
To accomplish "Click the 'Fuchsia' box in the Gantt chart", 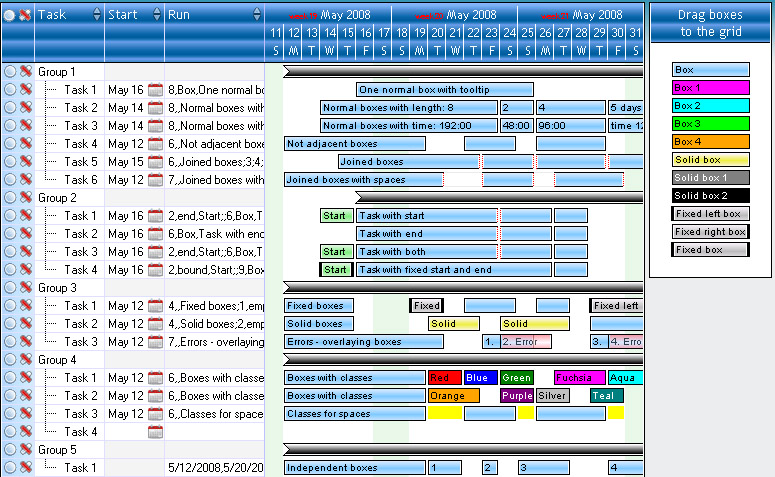I will [579, 378].
